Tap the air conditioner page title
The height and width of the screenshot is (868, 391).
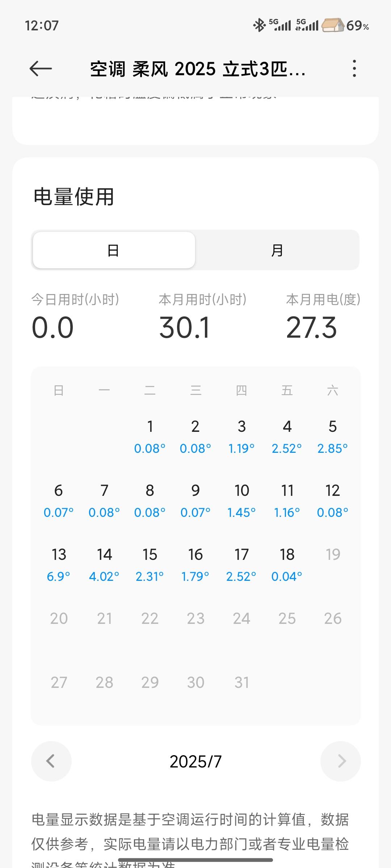pos(198,69)
